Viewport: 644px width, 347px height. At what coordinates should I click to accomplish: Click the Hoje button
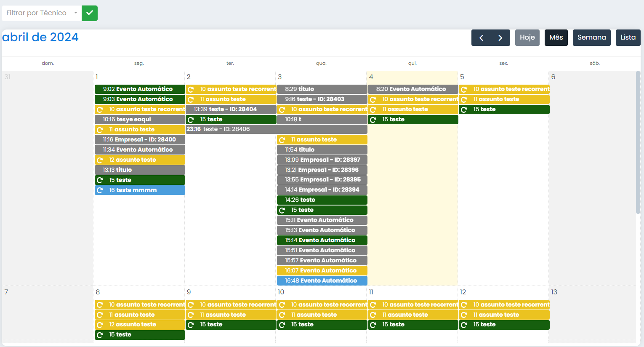[x=527, y=37]
